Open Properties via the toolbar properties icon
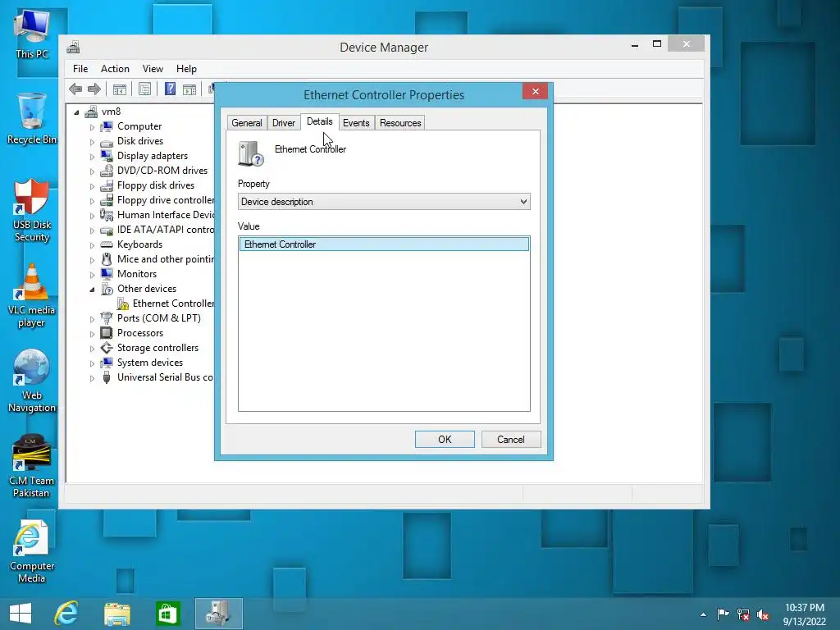This screenshot has height=630, width=840. [144, 89]
